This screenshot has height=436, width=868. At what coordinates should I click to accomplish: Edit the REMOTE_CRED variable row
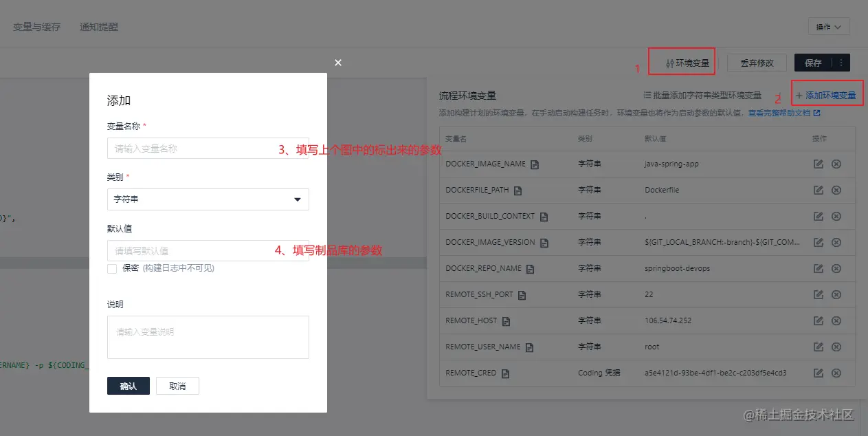pyautogui.click(x=819, y=373)
